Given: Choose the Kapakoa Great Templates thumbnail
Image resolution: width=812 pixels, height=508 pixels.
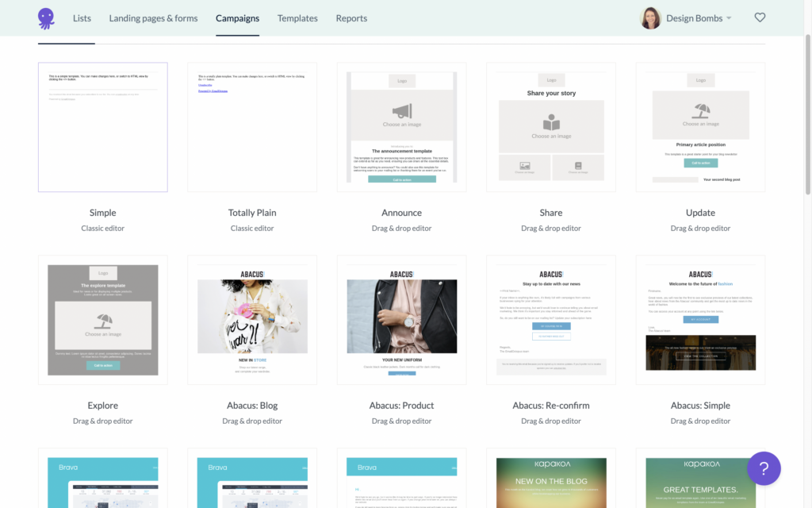Looking at the screenshot, I should click(x=701, y=479).
